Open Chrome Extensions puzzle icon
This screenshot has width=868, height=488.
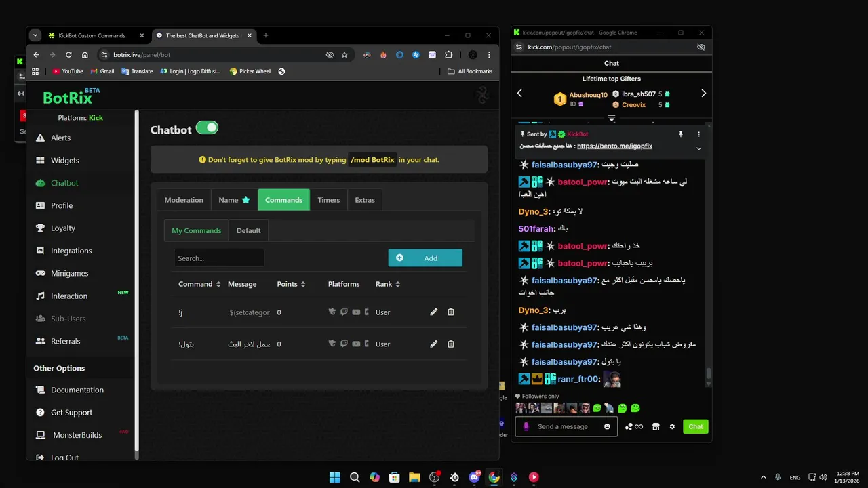(448, 55)
